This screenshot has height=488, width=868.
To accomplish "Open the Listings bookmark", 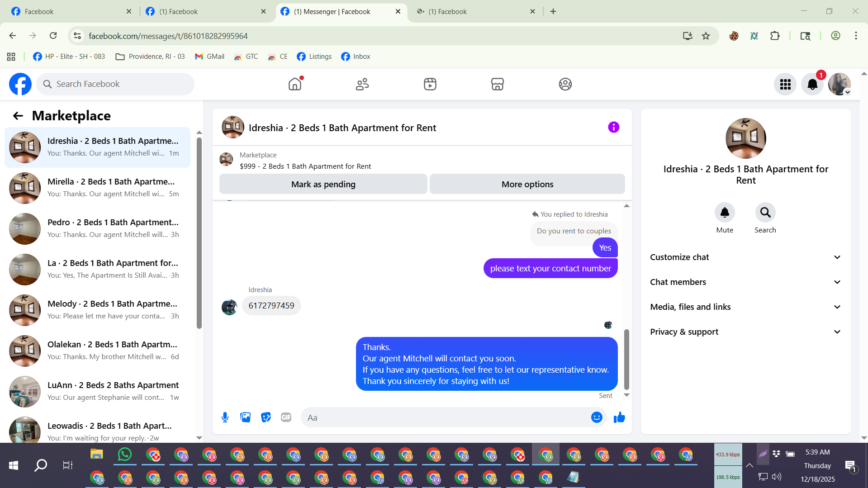I will [314, 57].
